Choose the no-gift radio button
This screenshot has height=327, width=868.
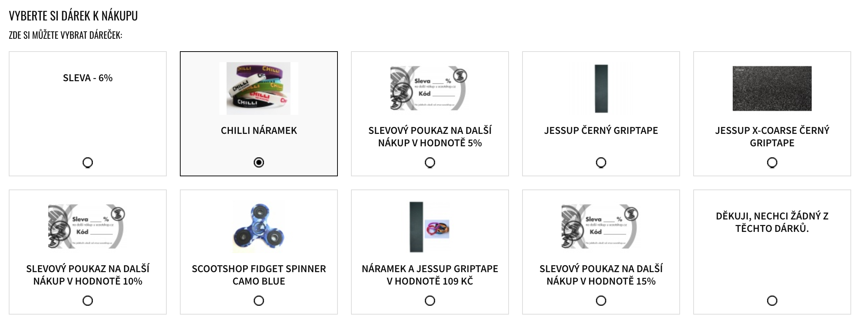coord(772,301)
